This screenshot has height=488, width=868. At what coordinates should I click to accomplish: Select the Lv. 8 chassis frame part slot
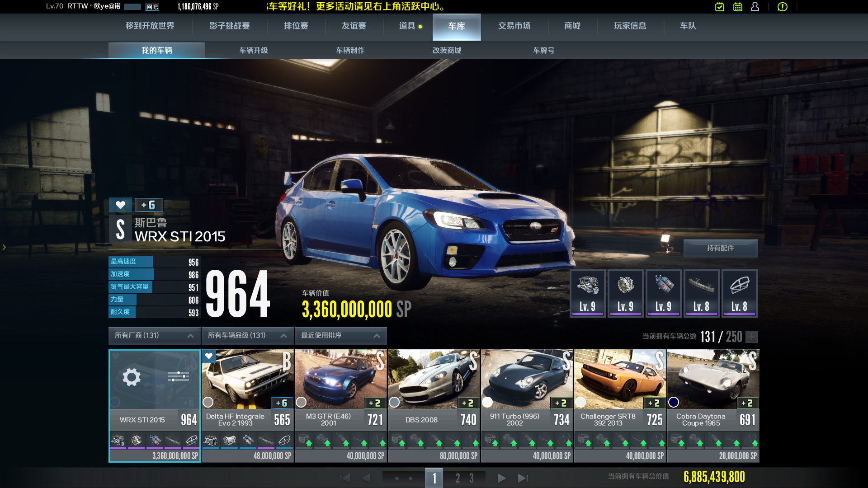tap(740, 294)
